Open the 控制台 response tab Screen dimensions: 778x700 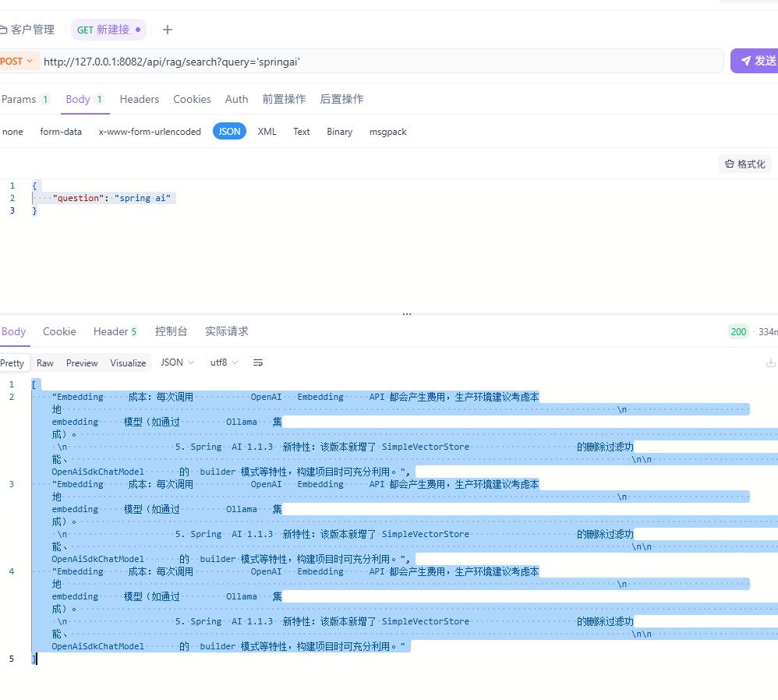(x=171, y=331)
